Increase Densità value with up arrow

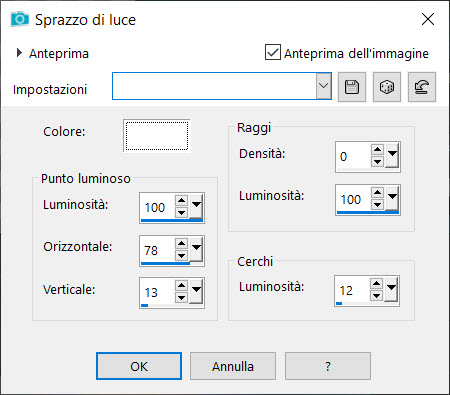(x=377, y=150)
